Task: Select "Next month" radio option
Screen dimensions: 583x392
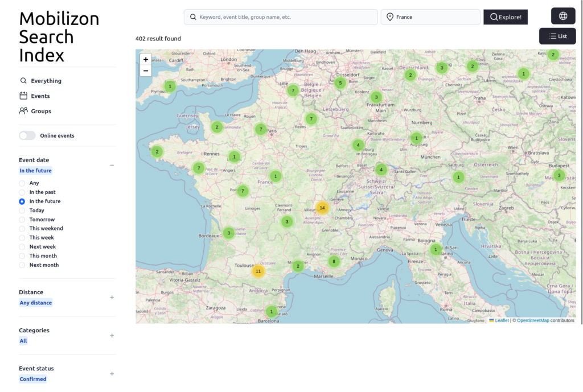Action: tap(22, 265)
